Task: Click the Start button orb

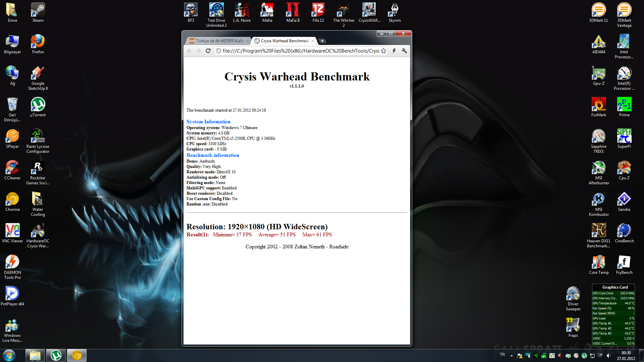Action: tap(9, 355)
